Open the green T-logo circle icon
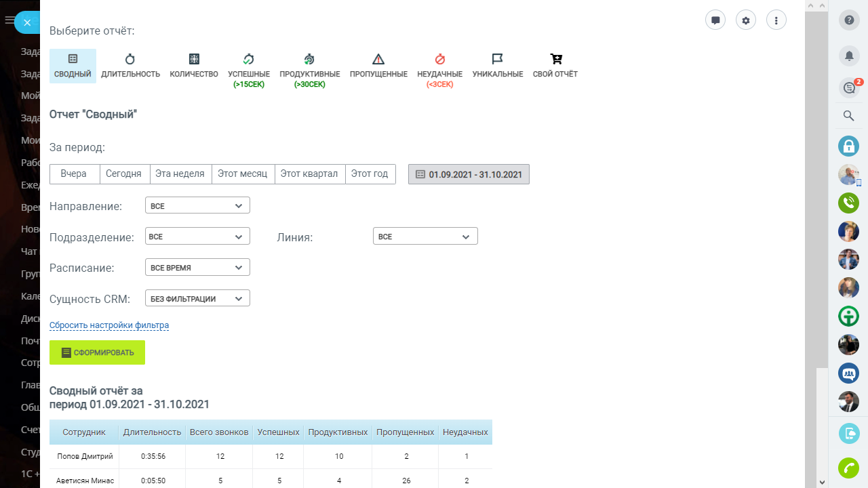Screen dimensions: 868x488 point(849,316)
